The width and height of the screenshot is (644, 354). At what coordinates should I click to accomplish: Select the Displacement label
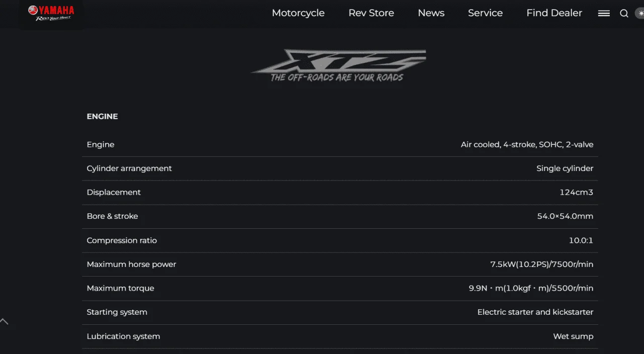[114, 193]
